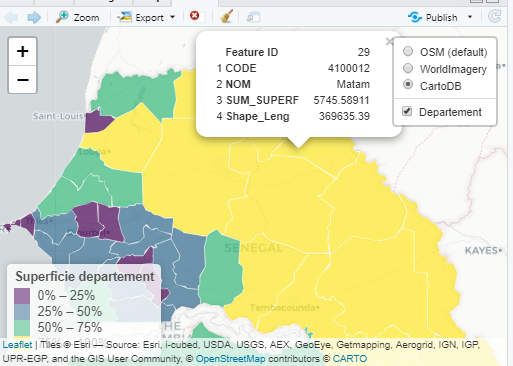Select OSM (default) basemap
Screen dimensions: 513x366
[x=408, y=51]
